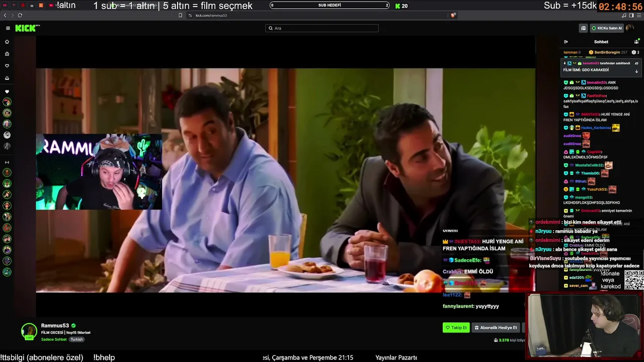Select the 'Sadece Sohbet' category link
The width and height of the screenshot is (644, 362).
click(54, 339)
